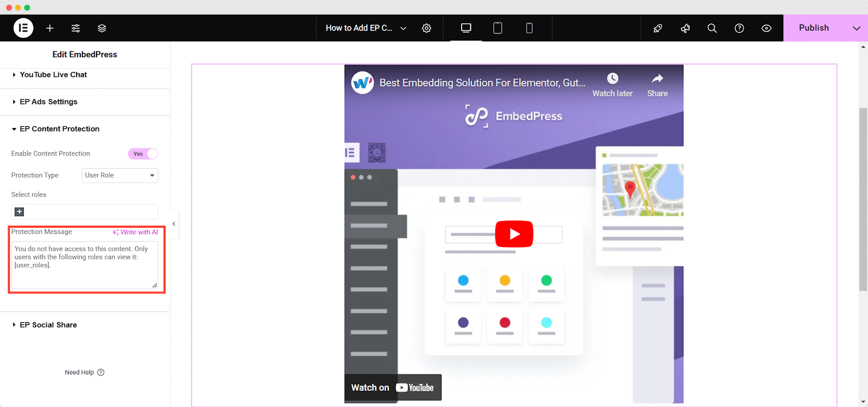Expand the EP Ads Settings section
The image size is (868, 407).
(85, 102)
